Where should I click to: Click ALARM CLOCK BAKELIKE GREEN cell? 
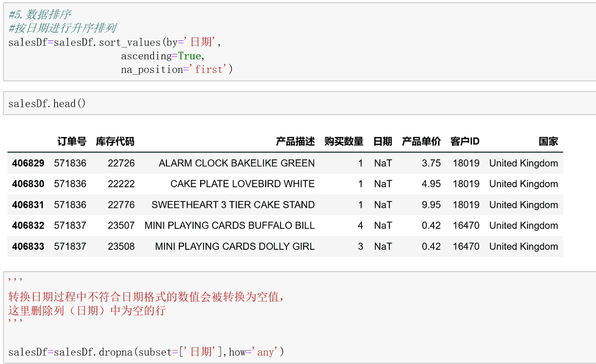[x=237, y=163]
